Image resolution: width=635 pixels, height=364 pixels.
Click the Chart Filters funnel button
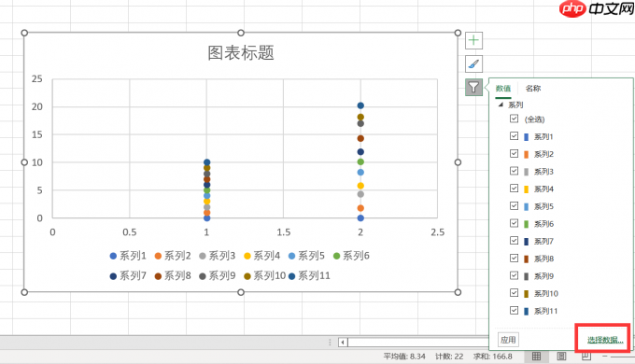(473, 87)
